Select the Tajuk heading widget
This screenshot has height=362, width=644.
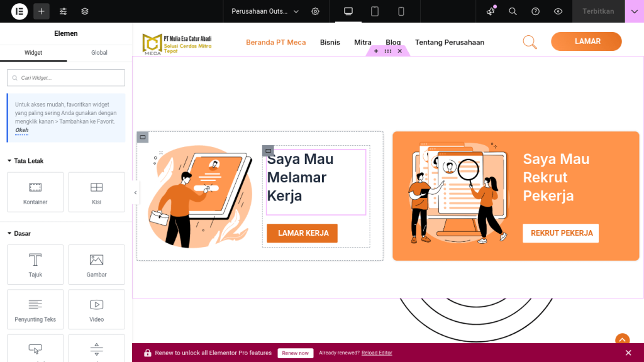point(35,265)
